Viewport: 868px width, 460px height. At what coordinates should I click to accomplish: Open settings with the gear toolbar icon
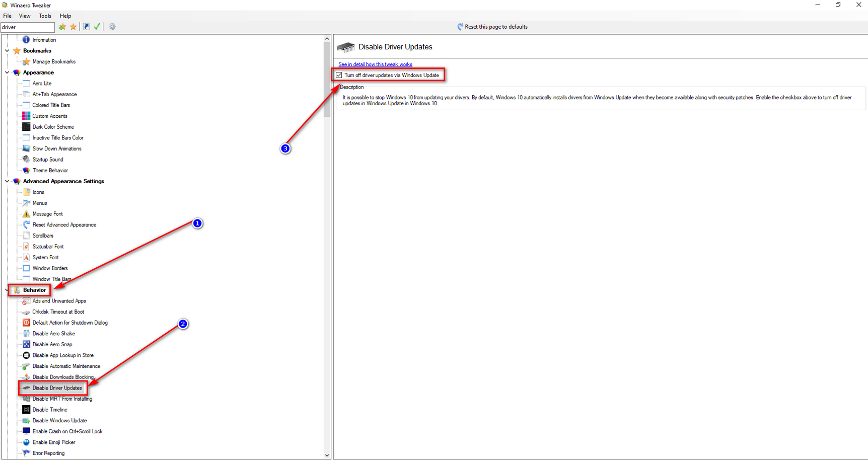pyautogui.click(x=112, y=27)
